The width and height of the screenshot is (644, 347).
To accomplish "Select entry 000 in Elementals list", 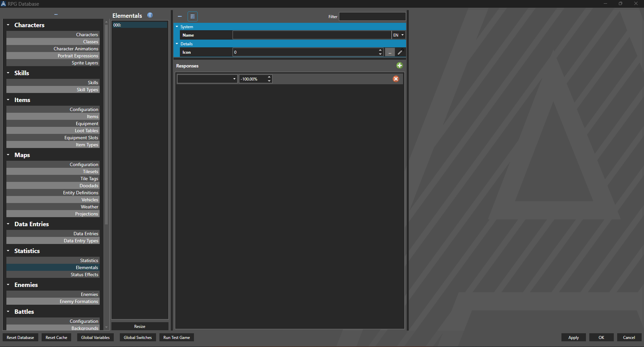I will [x=140, y=25].
